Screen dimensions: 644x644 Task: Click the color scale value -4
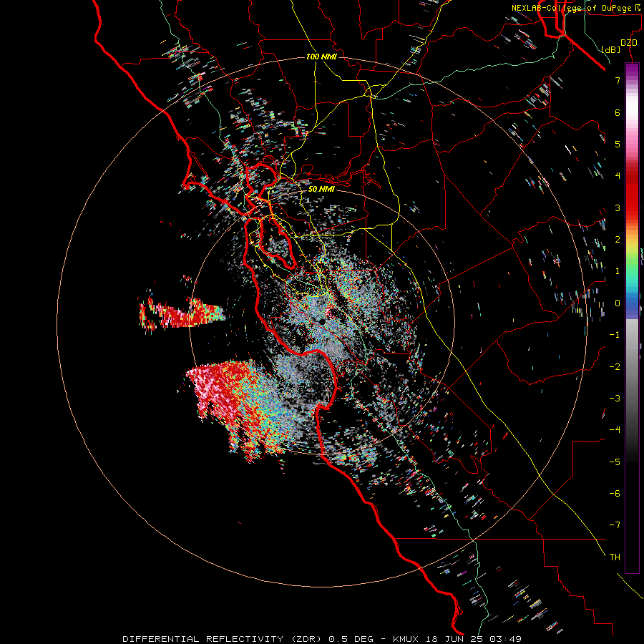(x=615, y=430)
